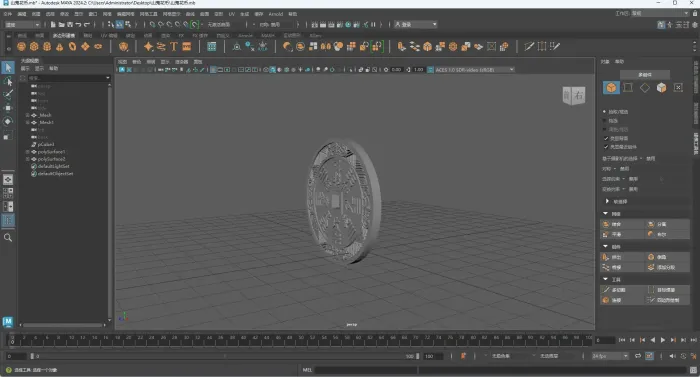The width and height of the screenshot is (700, 377).
Task: Click the Type tool T icon on shelf
Action: pos(174,46)
